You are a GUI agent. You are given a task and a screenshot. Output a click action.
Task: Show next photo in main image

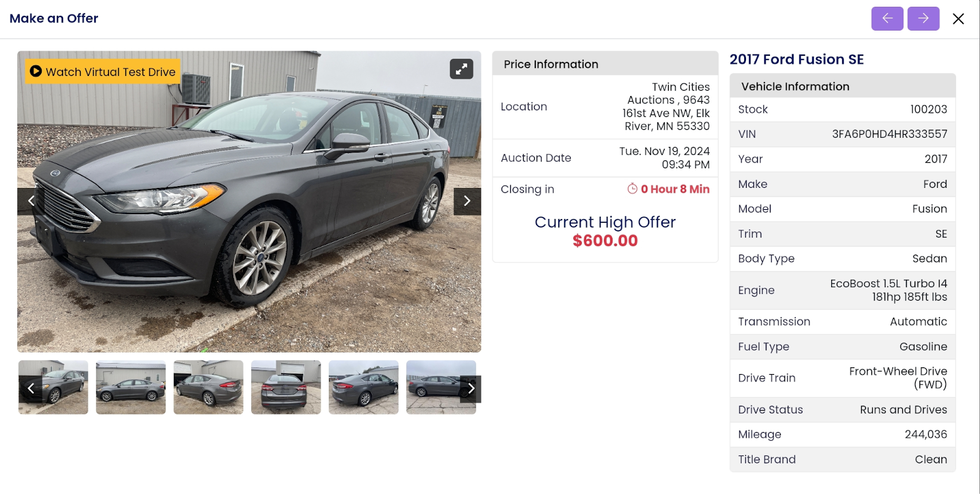[467, 201]
